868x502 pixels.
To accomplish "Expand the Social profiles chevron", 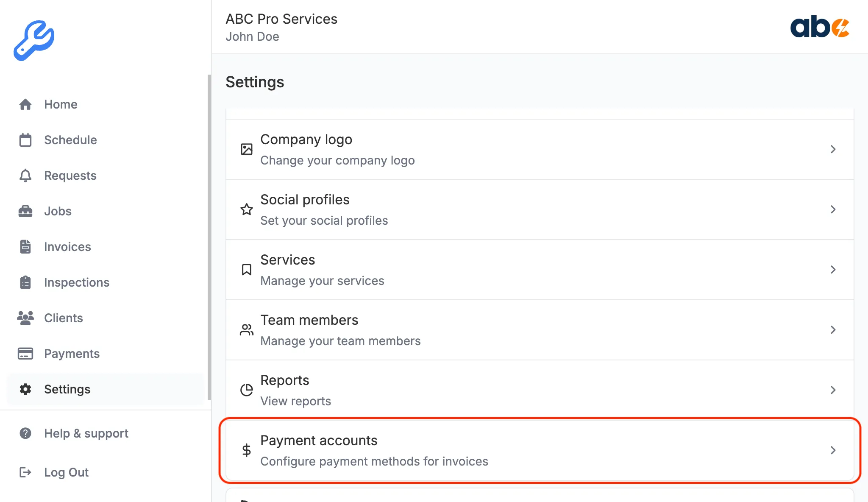I will pyautogui.click(x=833, y=209).
